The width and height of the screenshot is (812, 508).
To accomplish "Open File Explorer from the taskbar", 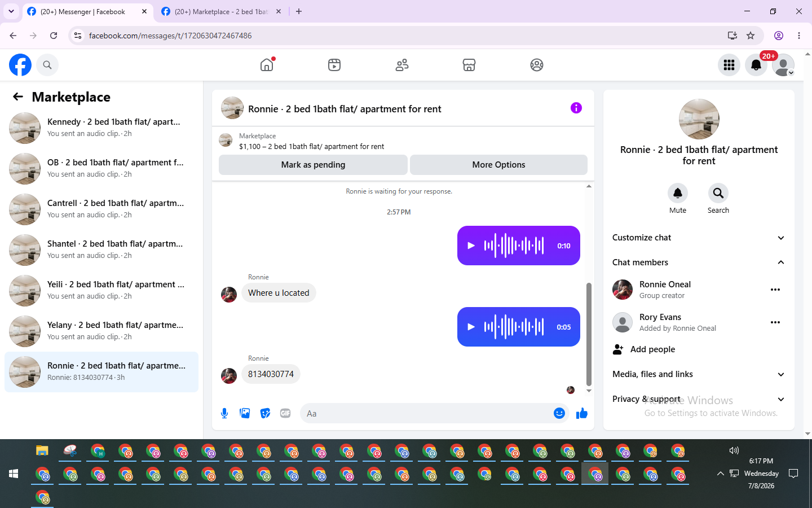I will tap(42, 450).
